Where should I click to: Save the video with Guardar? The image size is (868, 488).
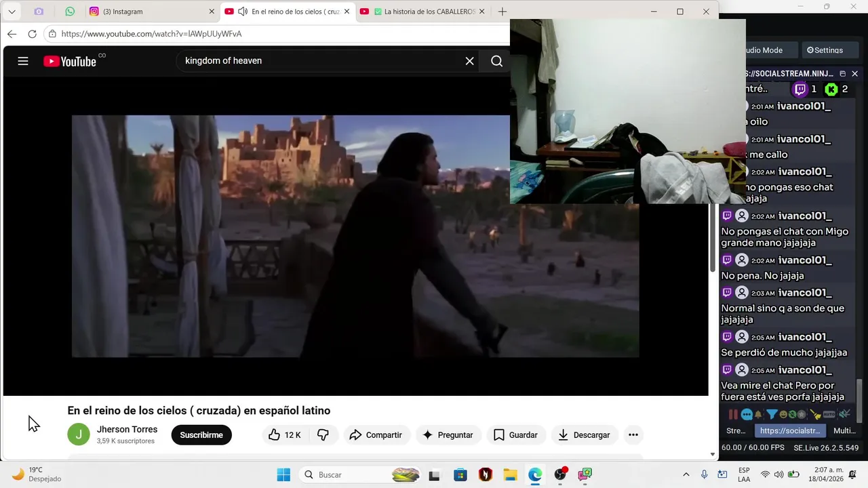click(x=515, y=435)
